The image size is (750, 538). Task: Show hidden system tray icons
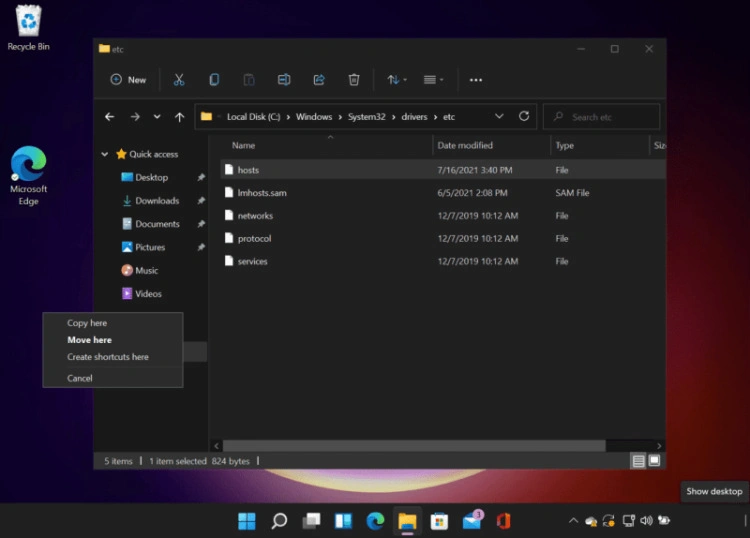point(573,520)
